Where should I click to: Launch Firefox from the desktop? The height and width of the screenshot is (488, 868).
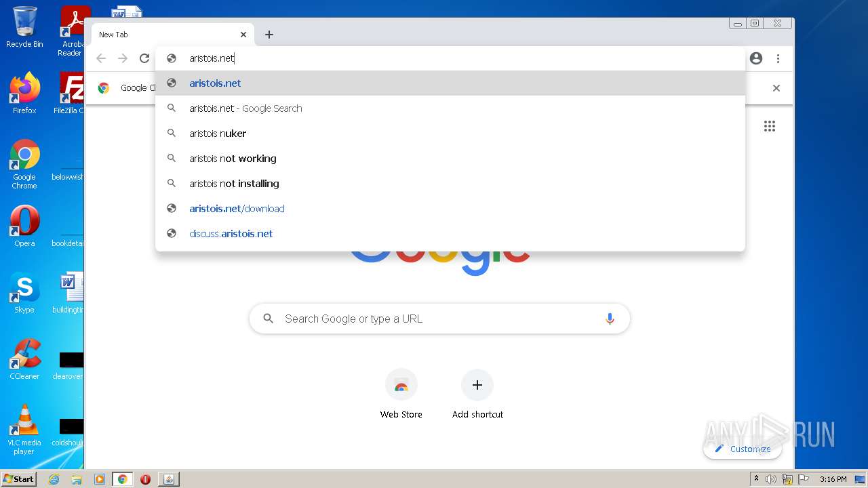coord(24,93)
